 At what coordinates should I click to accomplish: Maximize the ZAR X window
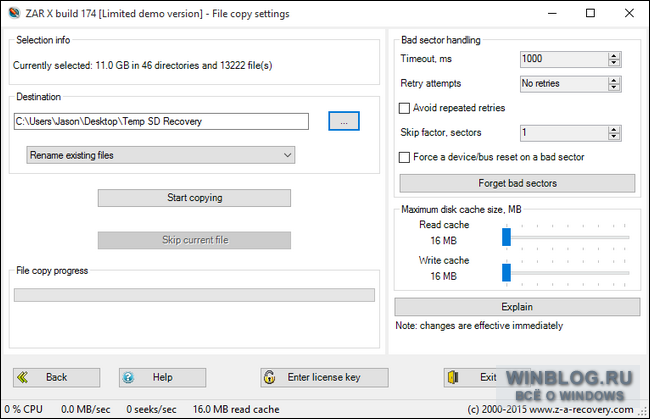(590, 13)
